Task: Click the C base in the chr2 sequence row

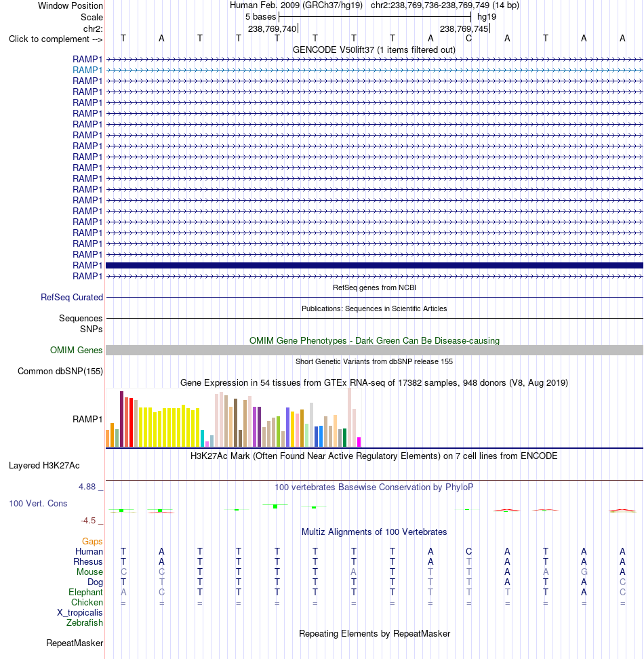Action: coord(469,38)
